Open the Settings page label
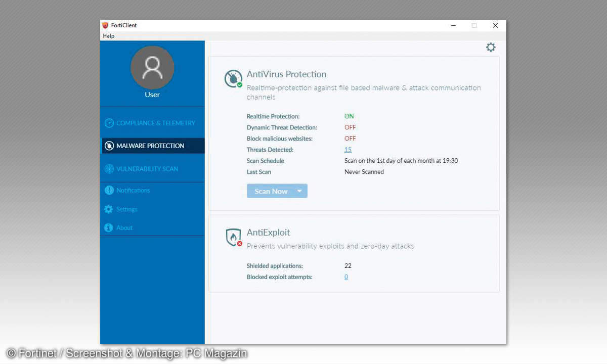Image resolution: width=607 pixels, height=364 pixels. 127,209
